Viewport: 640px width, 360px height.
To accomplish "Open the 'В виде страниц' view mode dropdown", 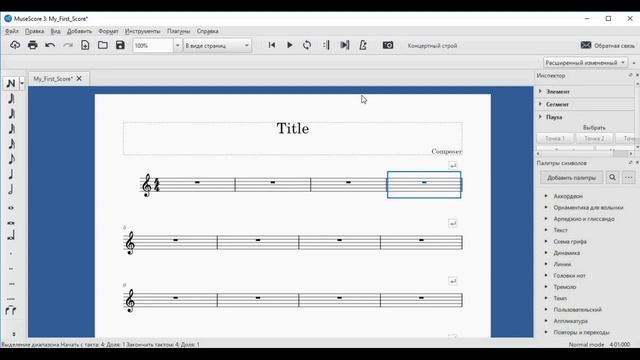I will [x=217, y=46].
